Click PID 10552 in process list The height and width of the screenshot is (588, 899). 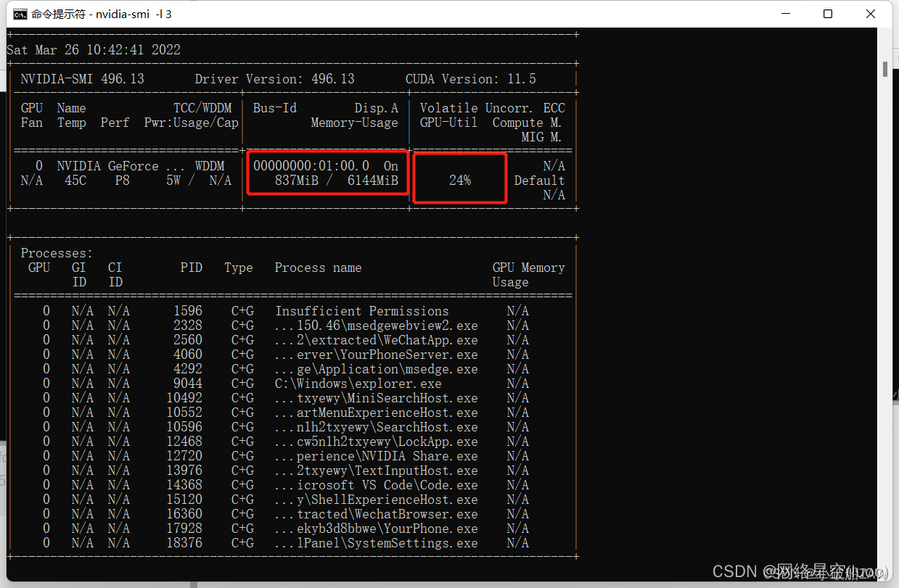184,413
